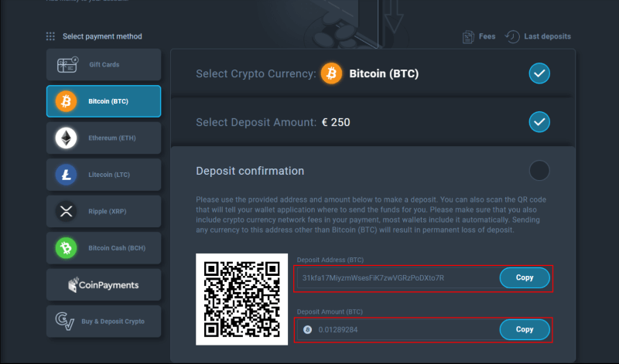Copy the BTC deposit amount

[525, 330]
